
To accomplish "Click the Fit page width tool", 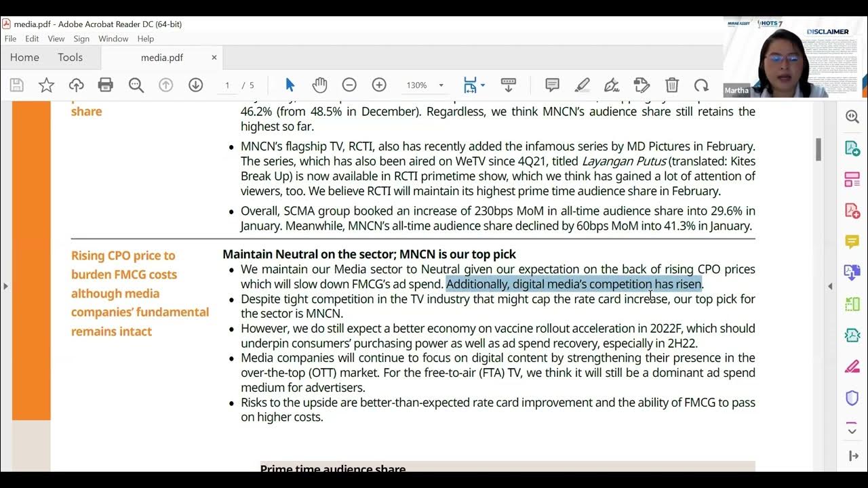I will (470, 85).
